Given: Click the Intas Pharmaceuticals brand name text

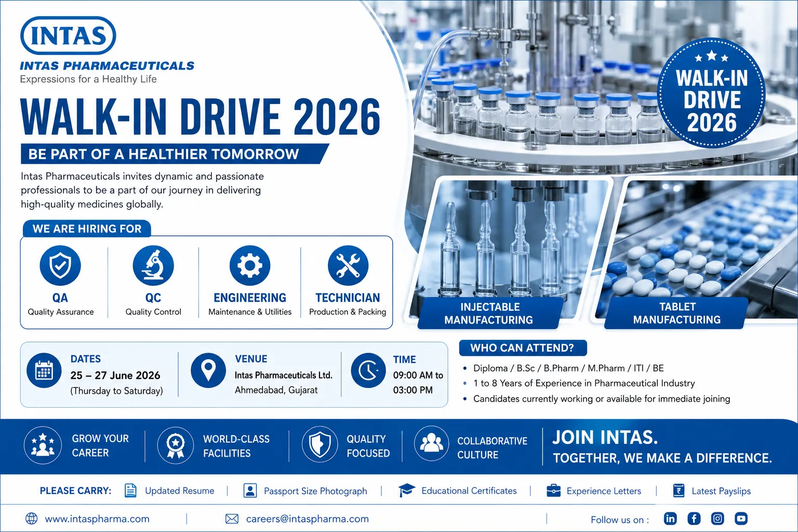Looking at the screenshot, I should click(x=107, y=66).
